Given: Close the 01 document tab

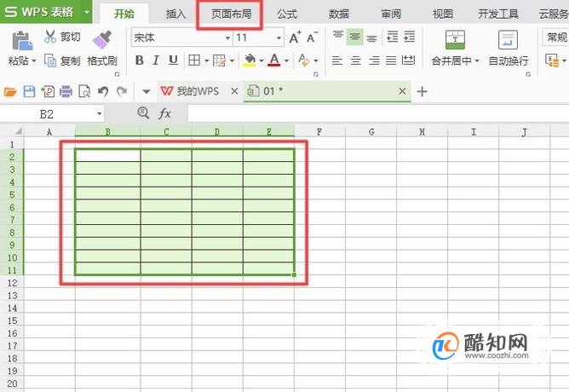Looking at the screenshot, I should [402, 91].
